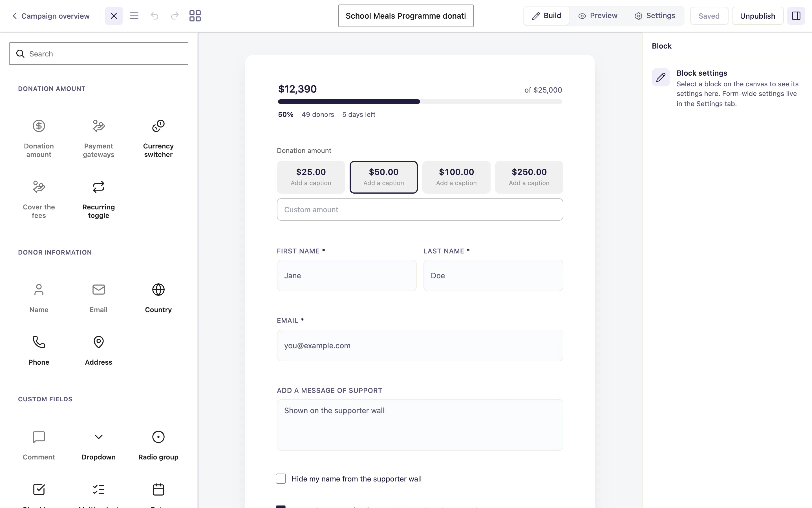Screen dimensions: 812x508
Task: Insert the Currency switcher block
Action: 158,138
